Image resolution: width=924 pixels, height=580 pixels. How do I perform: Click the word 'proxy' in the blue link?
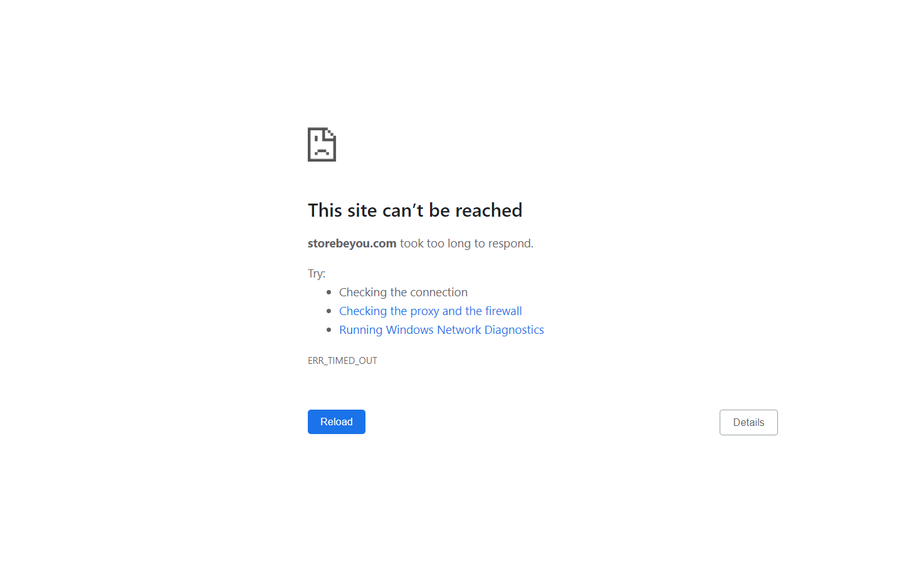click(x=424, y=311)
